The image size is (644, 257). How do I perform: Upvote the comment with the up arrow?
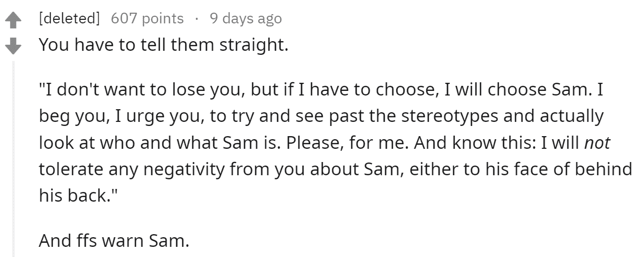point(13,21)
